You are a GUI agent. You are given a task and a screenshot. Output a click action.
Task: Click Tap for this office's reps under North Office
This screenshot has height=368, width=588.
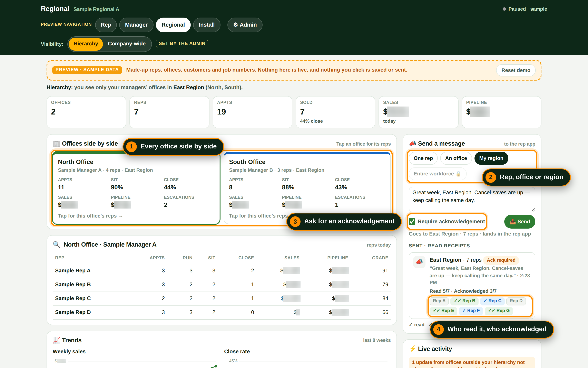point(90,216)
